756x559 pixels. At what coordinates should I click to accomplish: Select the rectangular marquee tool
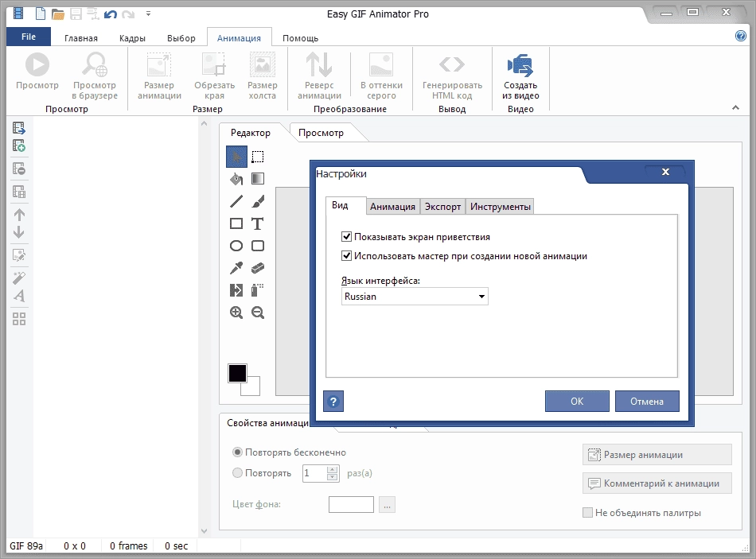pos(258,157)
